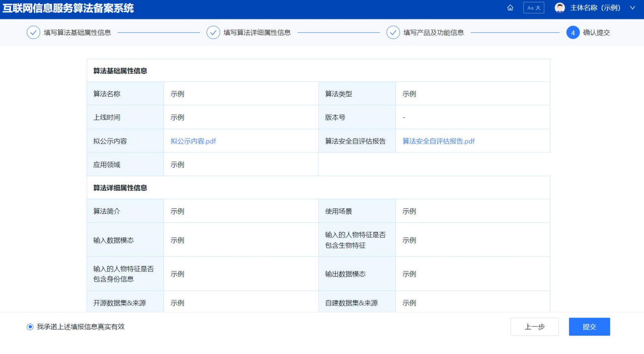Open 算法安全自评估报告.pdf link
Viewport: 644px width, 354px height.
tap(438, 141)
